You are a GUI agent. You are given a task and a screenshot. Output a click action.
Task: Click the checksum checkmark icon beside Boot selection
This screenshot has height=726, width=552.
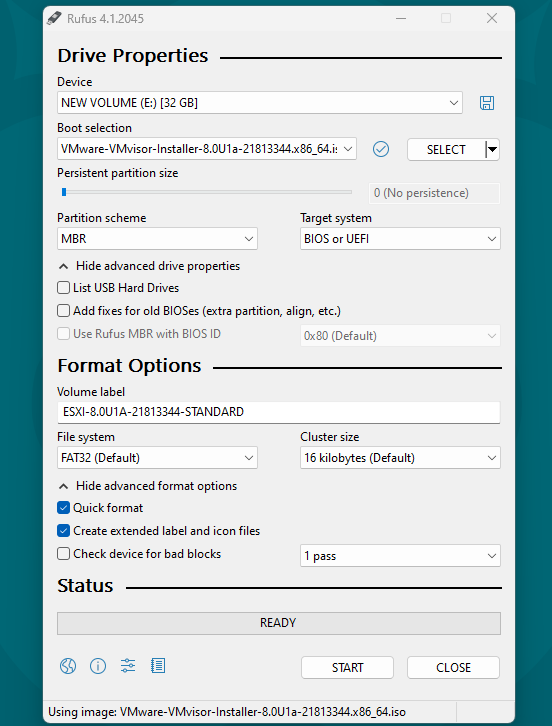pos(381,149)
